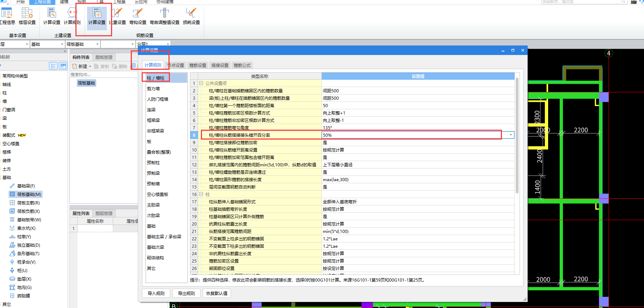Switch to 图层管理 tab beside 属性列表
This screenshot has height=308, width=644.
tap(104, 213)
